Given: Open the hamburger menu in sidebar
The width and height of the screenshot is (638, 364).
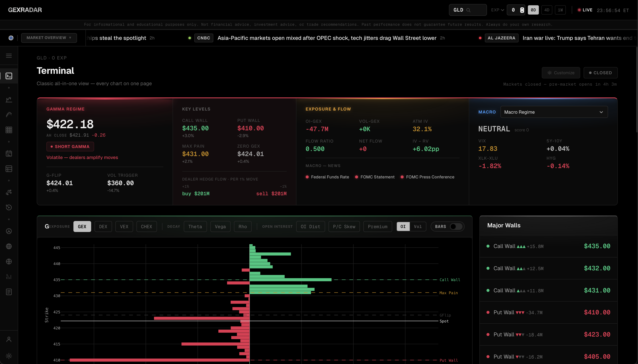Looking at the screenshot, I should [x=9, y=55].
